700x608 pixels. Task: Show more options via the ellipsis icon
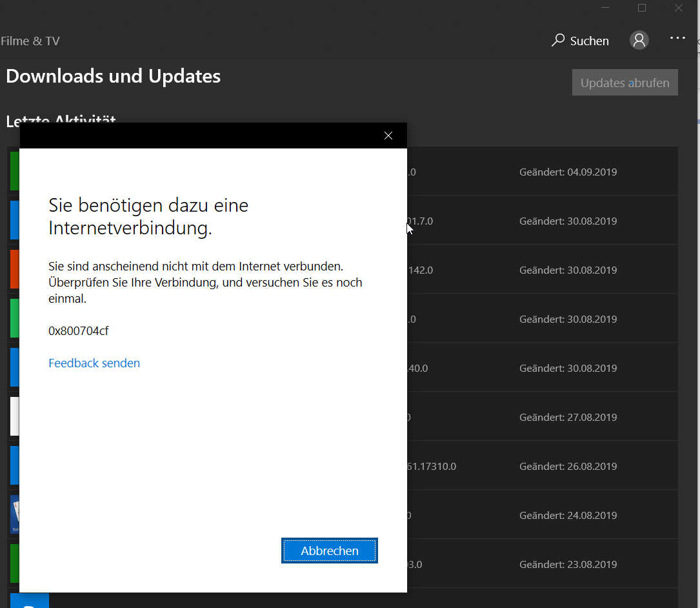677,39
